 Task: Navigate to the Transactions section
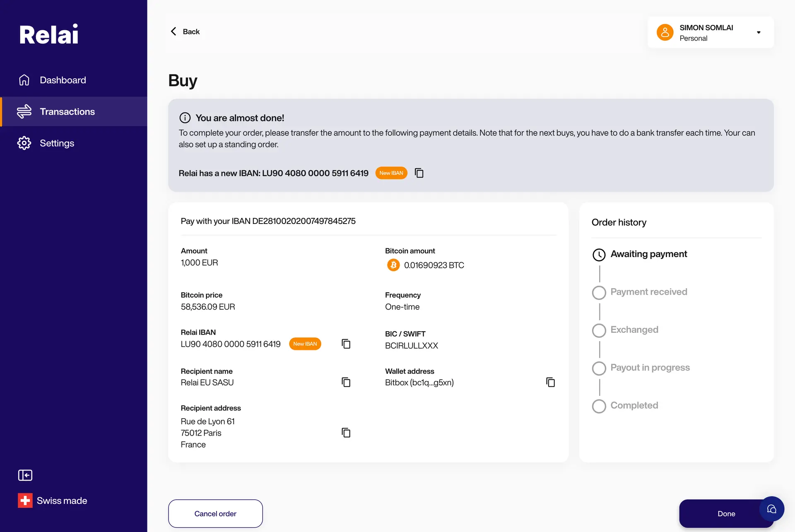click(x=67, y=111)
